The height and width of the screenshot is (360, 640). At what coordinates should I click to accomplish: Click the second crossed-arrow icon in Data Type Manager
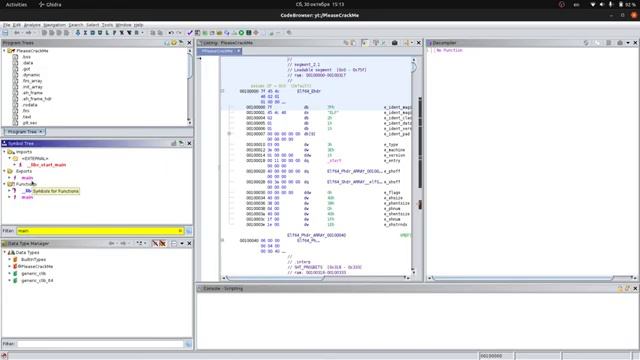(x=162, y=243)
